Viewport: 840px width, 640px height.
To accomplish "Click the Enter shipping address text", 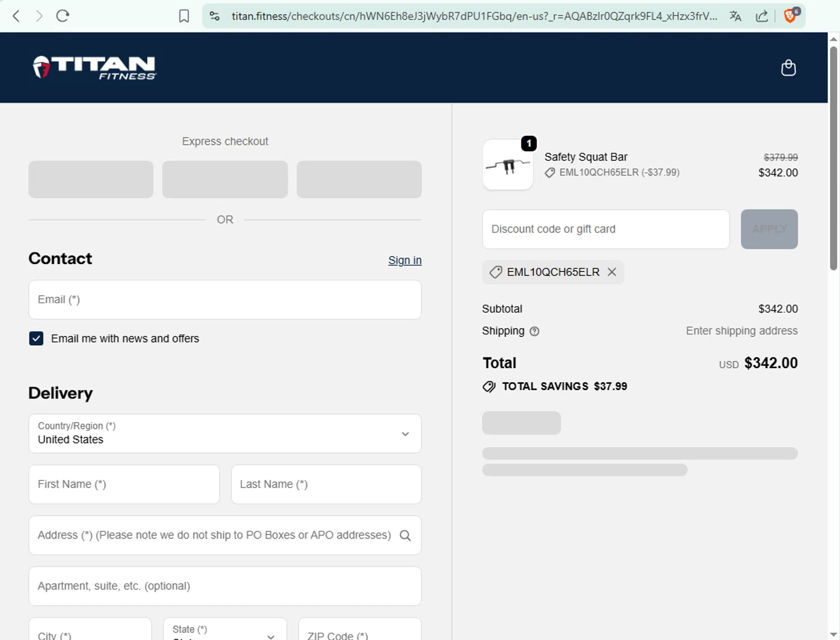I will point(742,331).
